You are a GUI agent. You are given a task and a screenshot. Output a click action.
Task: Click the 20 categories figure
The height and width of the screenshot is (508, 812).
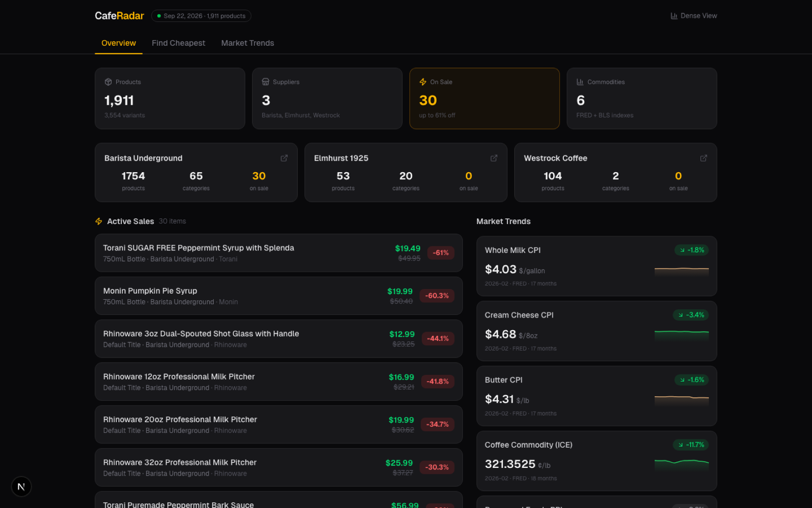pos(406,176)
